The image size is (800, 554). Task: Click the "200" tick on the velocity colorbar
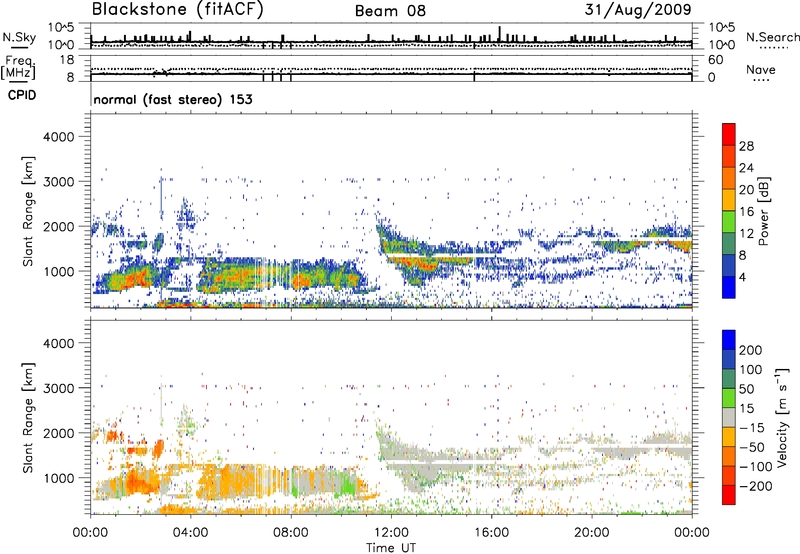point(750,350)
